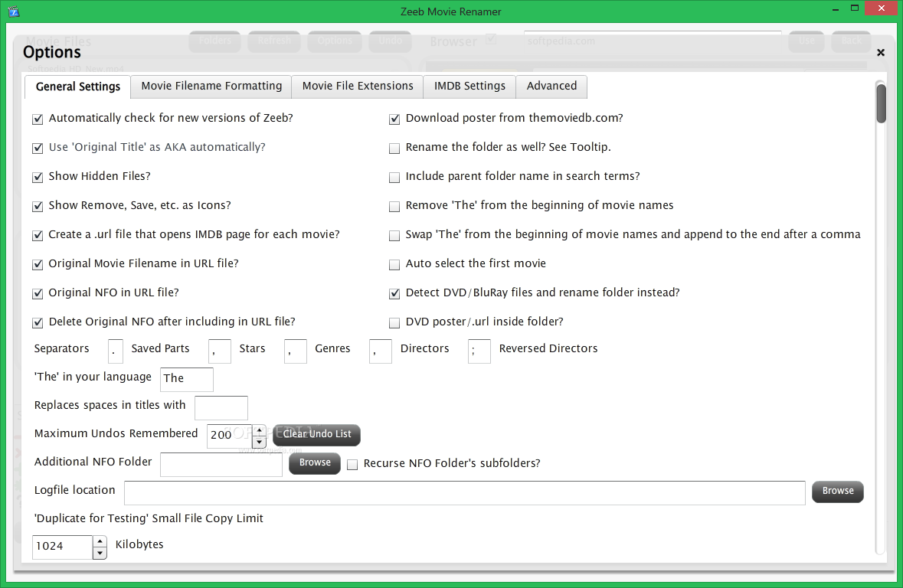Viewport: 903px width, 588px height.
Task: Click the Kilobytes copy limit field
Action: click(x=63, y=547)
